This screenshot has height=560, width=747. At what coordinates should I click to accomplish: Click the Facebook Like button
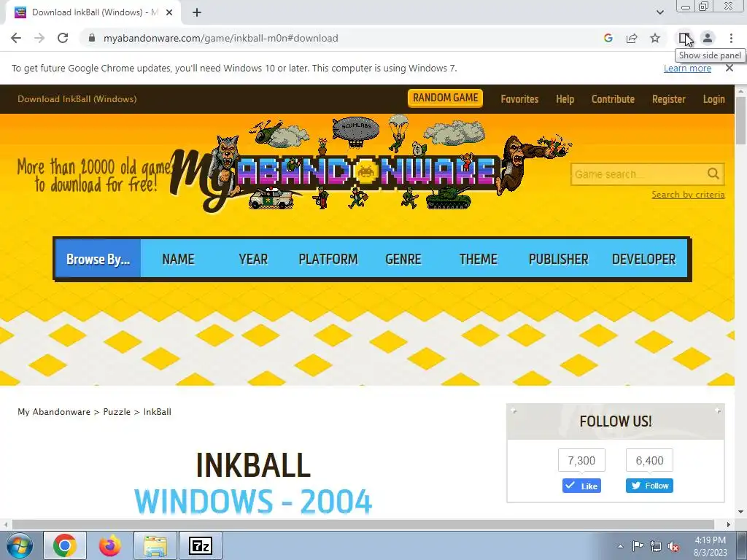(x=581, y=486)
